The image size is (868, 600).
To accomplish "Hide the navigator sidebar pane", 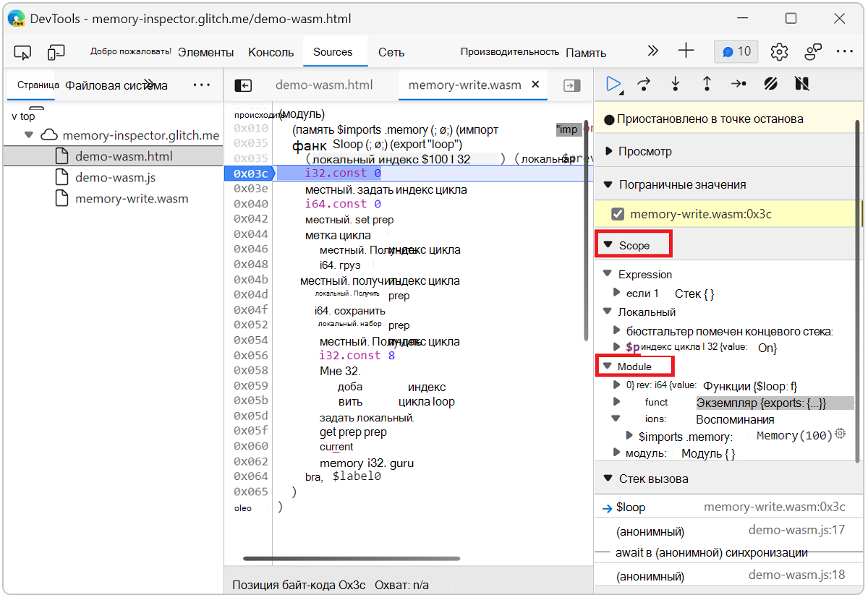I will pyautogui.click(x=243, y=86).
